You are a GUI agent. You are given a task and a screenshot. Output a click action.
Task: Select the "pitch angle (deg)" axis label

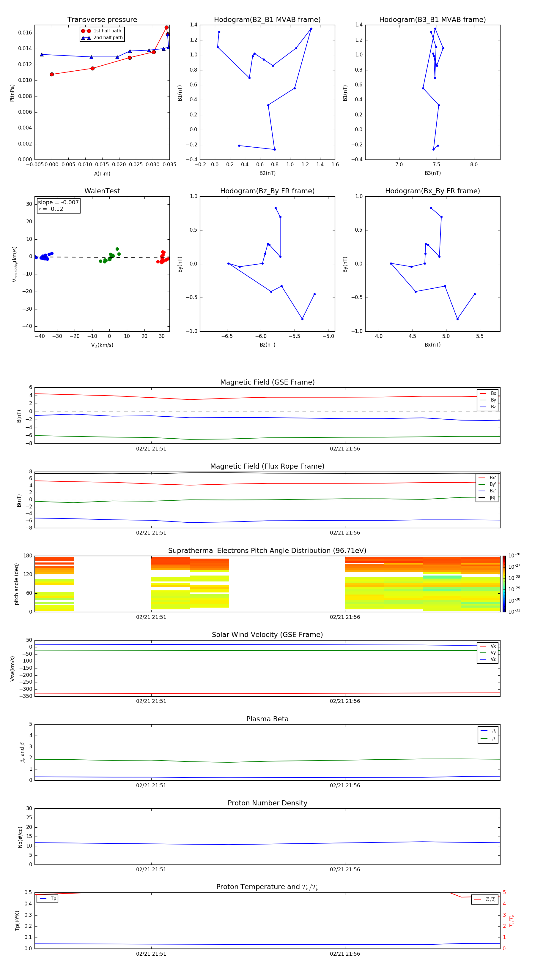pos(16,584)
